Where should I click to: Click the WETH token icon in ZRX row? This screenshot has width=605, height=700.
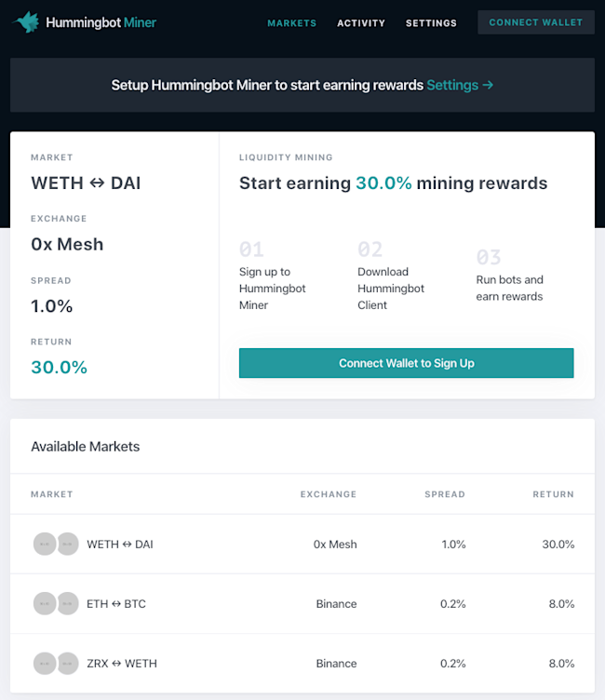[68, 664]
